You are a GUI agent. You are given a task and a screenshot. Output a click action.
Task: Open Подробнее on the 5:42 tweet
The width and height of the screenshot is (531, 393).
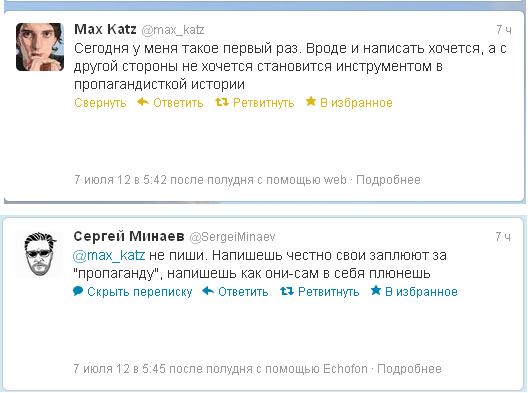point(388,180)
